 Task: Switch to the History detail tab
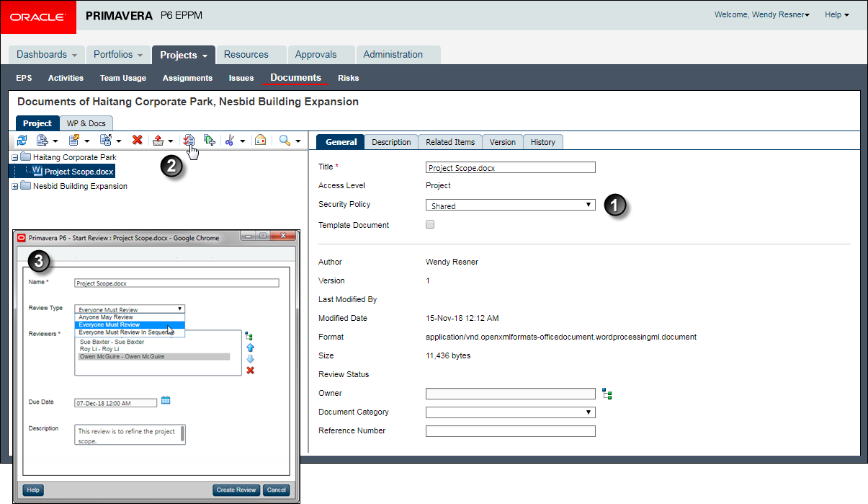pyautogui.click(x=542, y=142)
